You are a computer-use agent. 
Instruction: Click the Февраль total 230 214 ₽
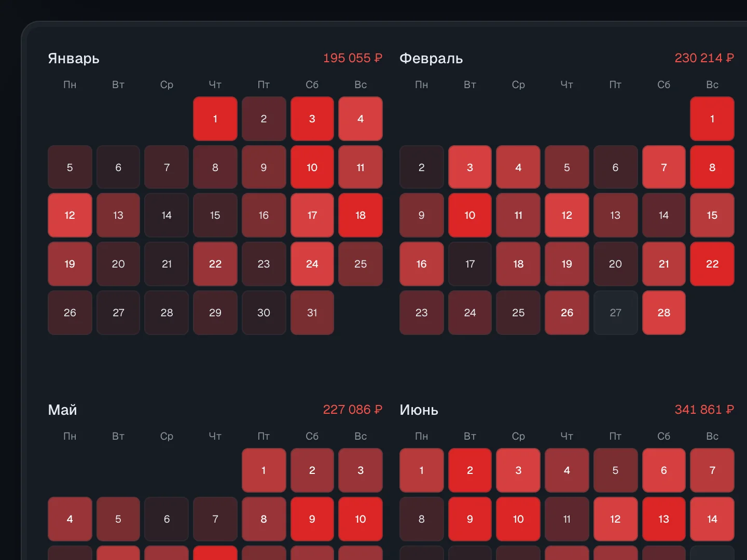tap(704, 58)
